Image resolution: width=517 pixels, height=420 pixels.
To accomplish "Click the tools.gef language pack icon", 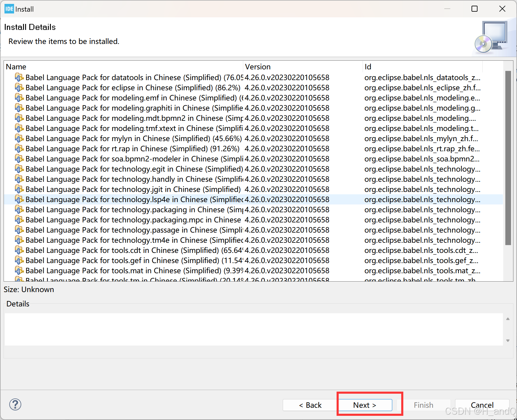I will coord(19,260).
